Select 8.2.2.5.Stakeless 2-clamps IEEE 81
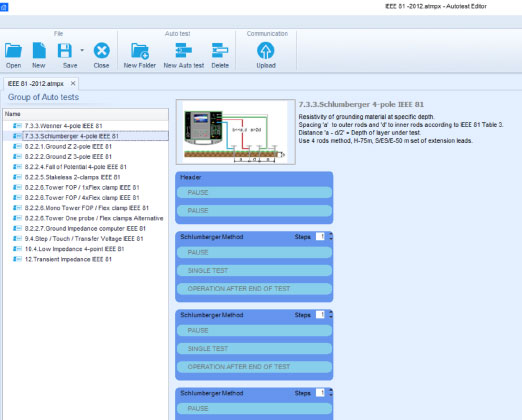The image size is (522, 420). coord(72,177)
